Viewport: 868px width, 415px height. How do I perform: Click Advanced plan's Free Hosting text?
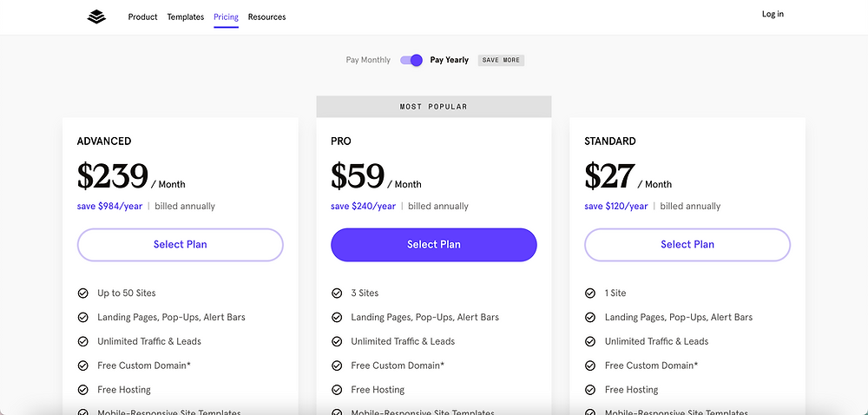coord(124,390)
